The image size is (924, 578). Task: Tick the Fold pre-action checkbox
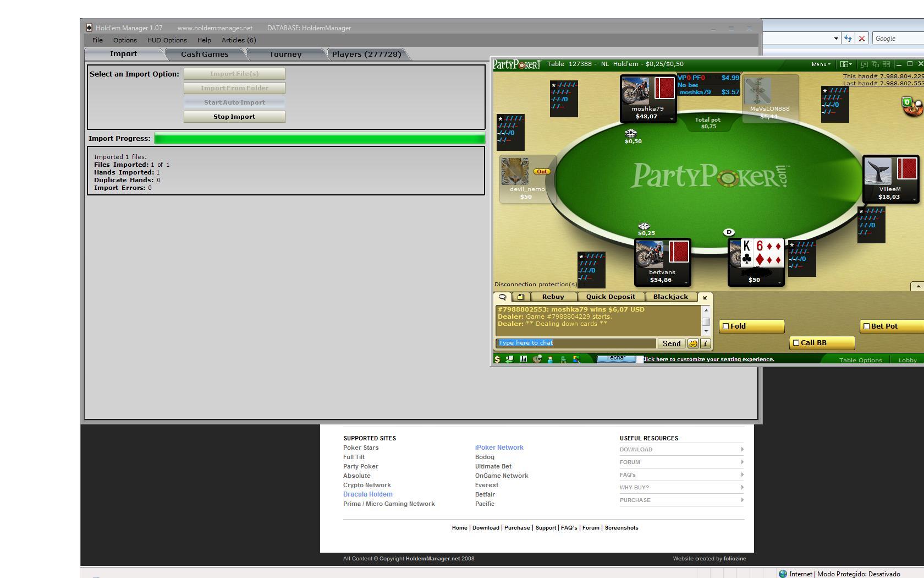coord(725,326)
